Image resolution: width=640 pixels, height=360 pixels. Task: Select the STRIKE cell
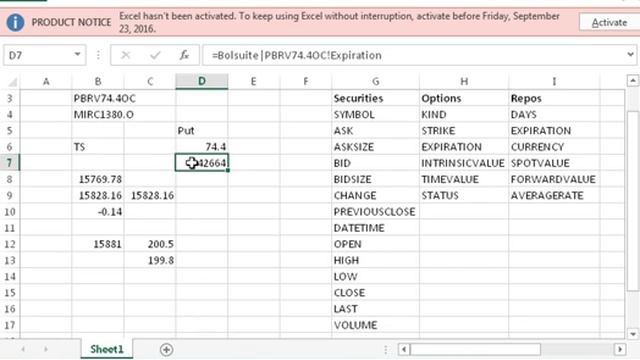click(x=464, y=131)
